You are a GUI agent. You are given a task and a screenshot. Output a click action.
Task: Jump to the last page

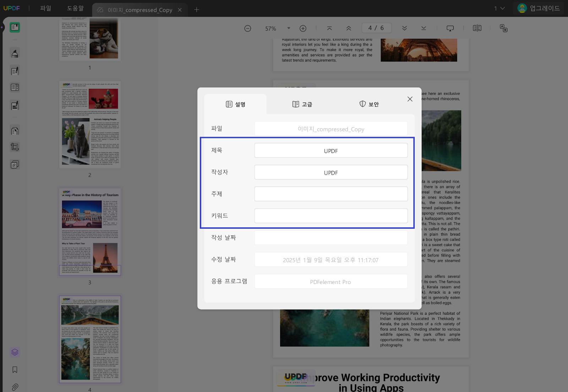tap(424, 28)
